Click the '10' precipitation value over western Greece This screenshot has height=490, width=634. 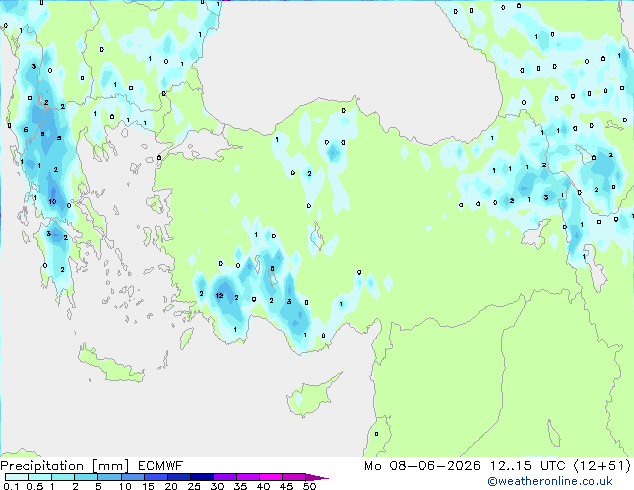click(53, 201)
